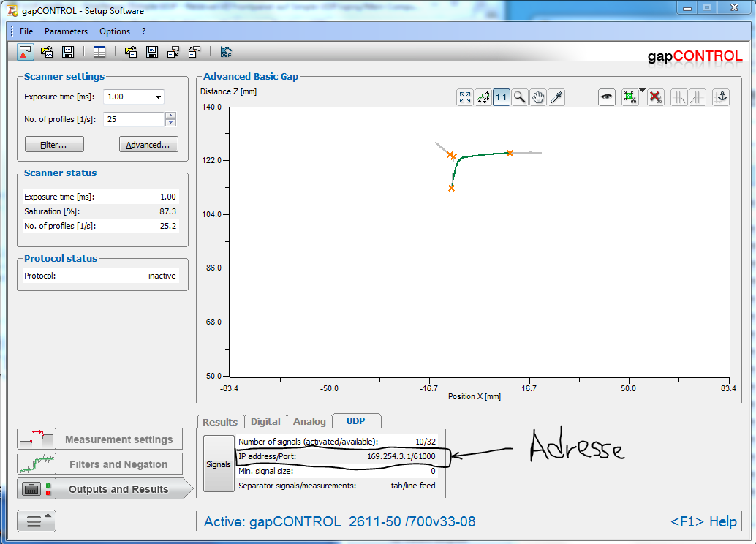
Task: Remove cutting range red X icon
Action: point(655,97)
